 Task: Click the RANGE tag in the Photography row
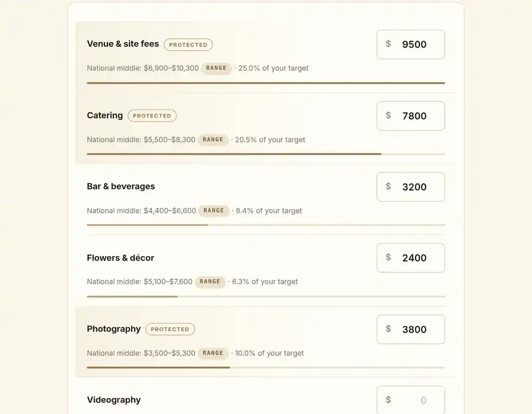pyautogui.click(x=213, y=353)
